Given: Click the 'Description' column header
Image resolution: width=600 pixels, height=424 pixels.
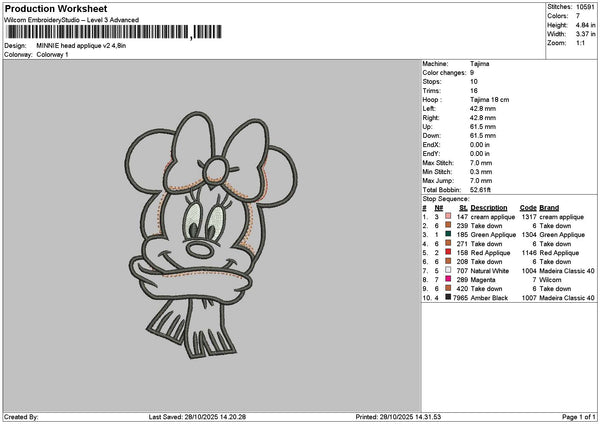Looking at the screenshot, I should click(x=489, y=208).
